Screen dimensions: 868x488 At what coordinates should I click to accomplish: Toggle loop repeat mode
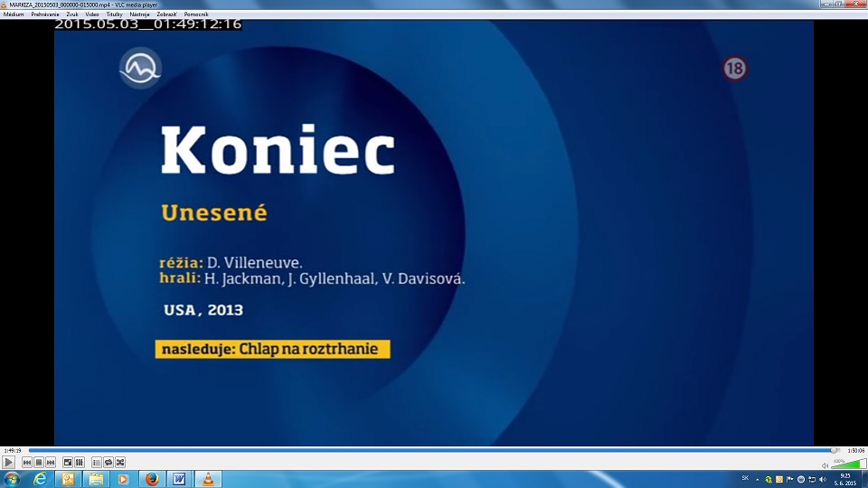tap(108, 463)
